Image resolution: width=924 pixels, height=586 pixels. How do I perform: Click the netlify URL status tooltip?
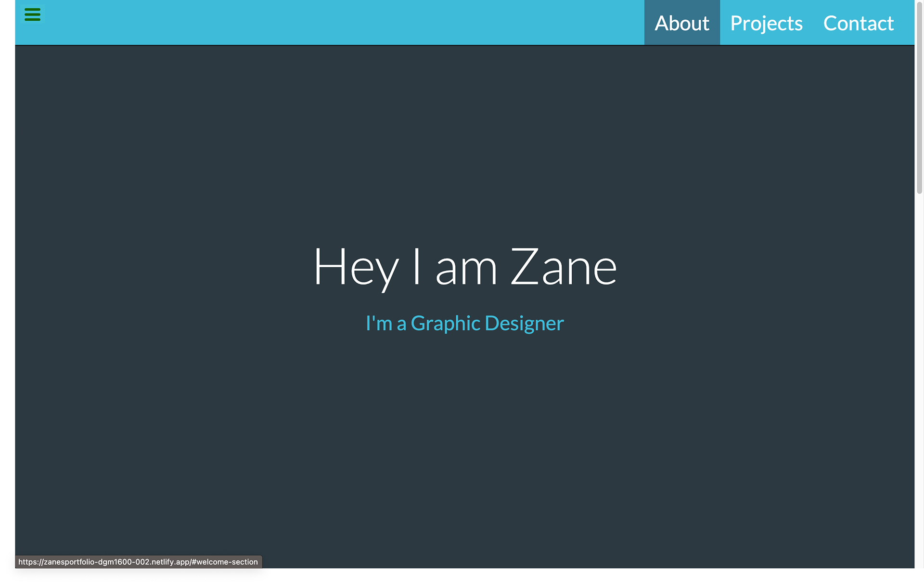click(x=138, y=562)
